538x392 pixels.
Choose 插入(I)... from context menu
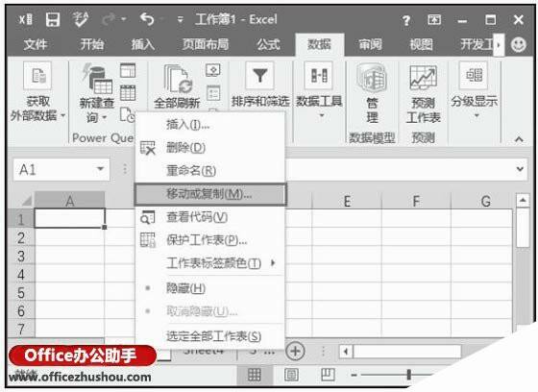(210, 125)
